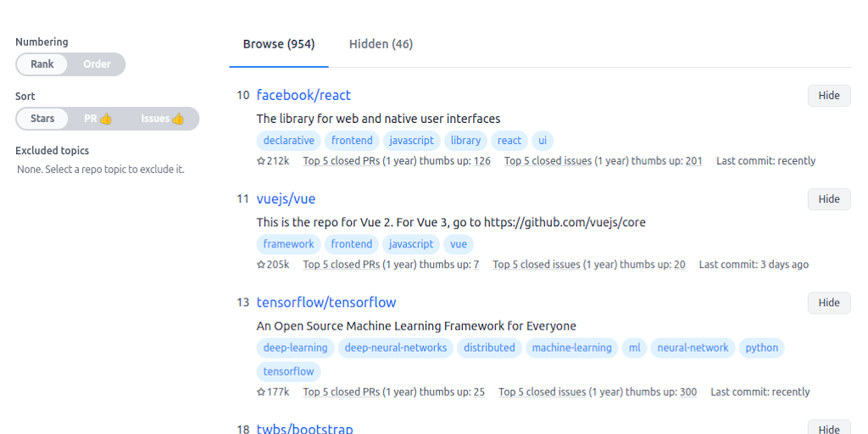The image size is (868, 434).
Task: Click the 'Excluded topics' heading
Action: 52,151
